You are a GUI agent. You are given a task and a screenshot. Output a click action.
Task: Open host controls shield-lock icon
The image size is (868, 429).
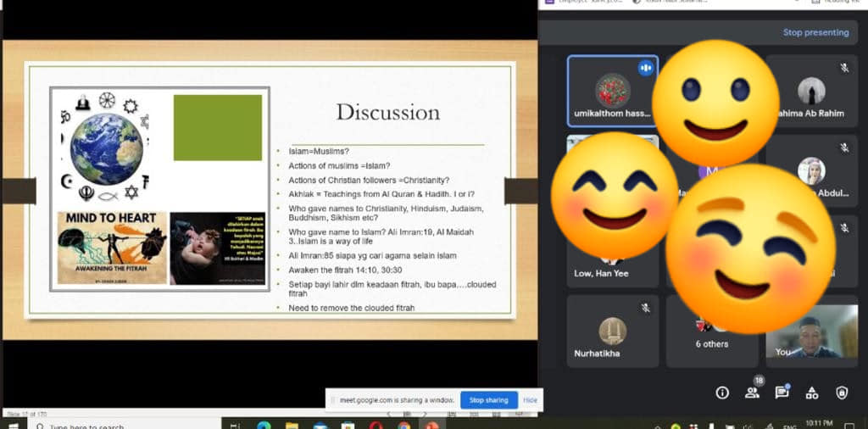[842, 393]
